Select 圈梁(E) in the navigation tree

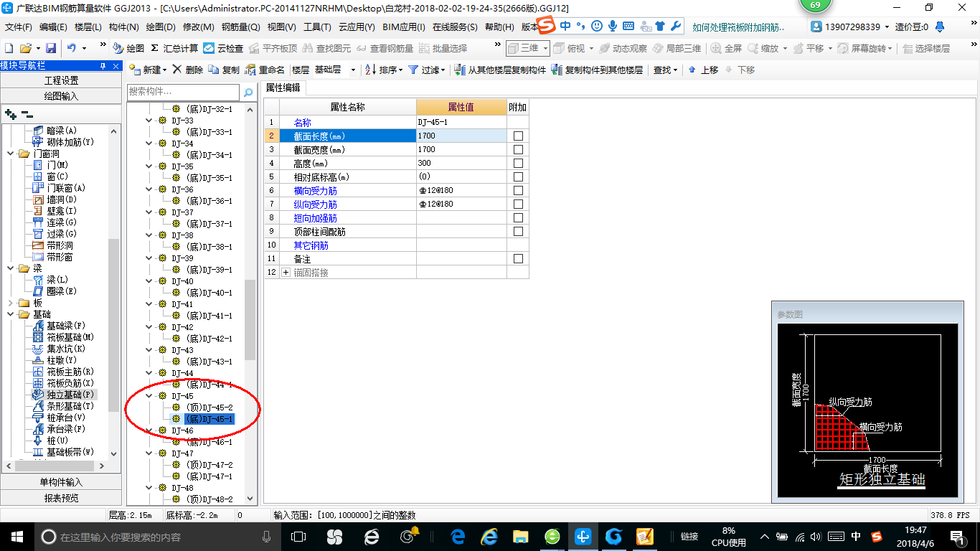click(55, 291)
